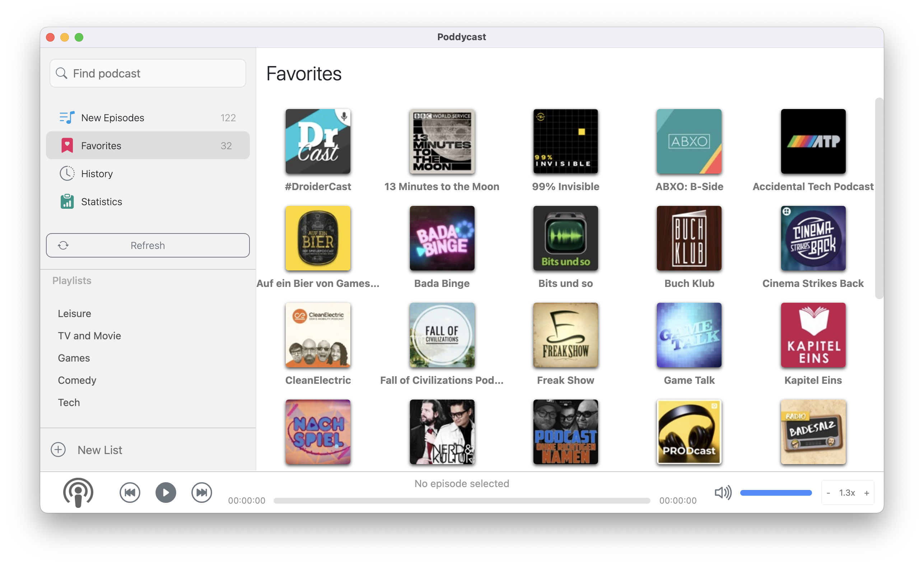Open the Games playlist
924x566 pixels.
click(x=74, y=358)
